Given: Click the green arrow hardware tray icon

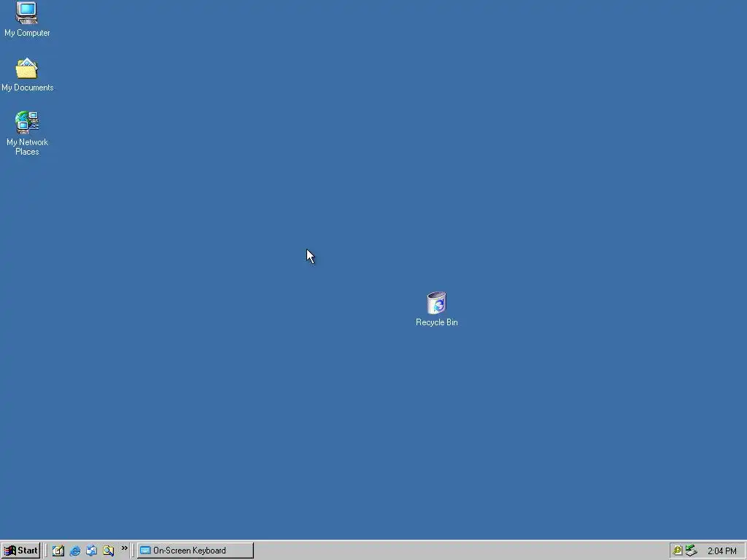Looking at the screenshot, I should 691,551.
